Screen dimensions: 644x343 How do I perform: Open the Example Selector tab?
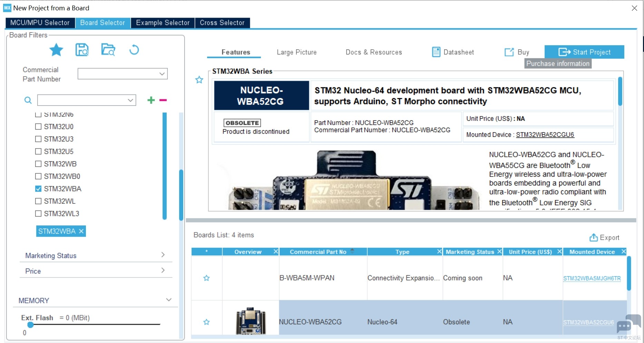pos(163,23)
